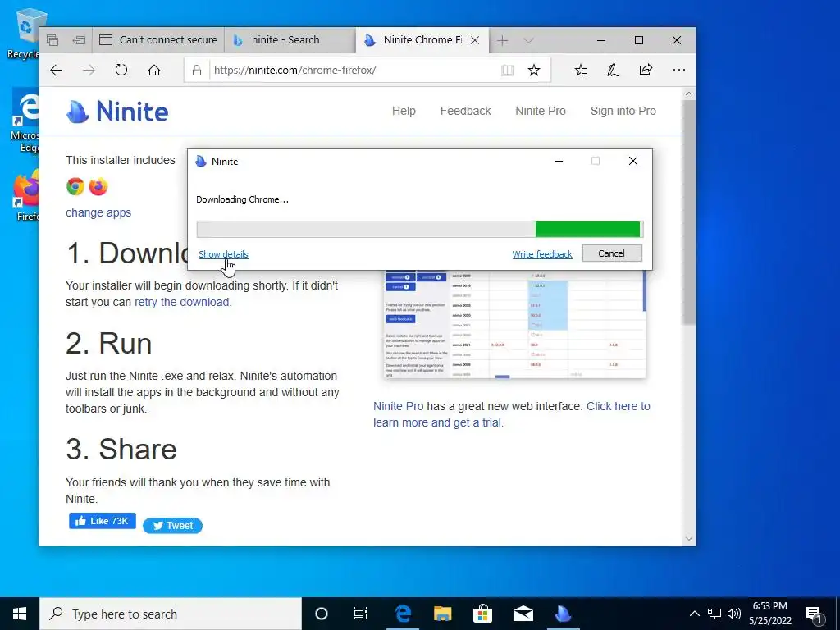
Task: Click the Chrome icon on webpage
Action: [x=75, y=186]
